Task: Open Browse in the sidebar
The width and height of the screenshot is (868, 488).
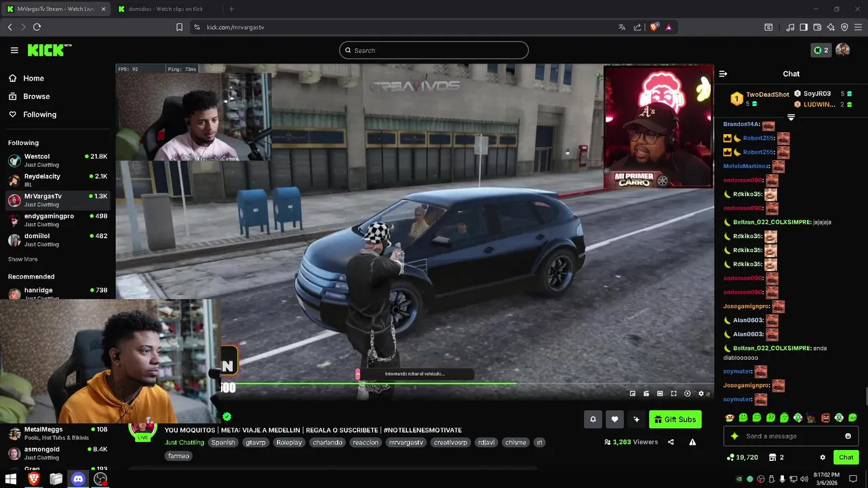Action: coord(29,96)
